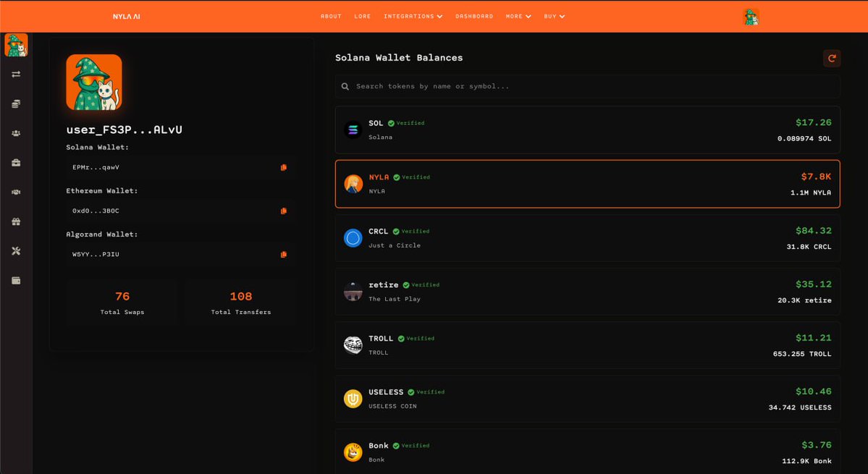Open the Lore page
Image resolution: width=868 pixels, height=474 pixels.
coord(363,17)
